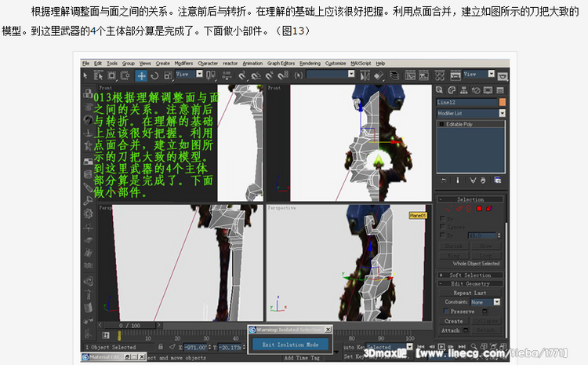Open the Material Editor toolbar icon
The image size is (588, 365).
(440, 76)
